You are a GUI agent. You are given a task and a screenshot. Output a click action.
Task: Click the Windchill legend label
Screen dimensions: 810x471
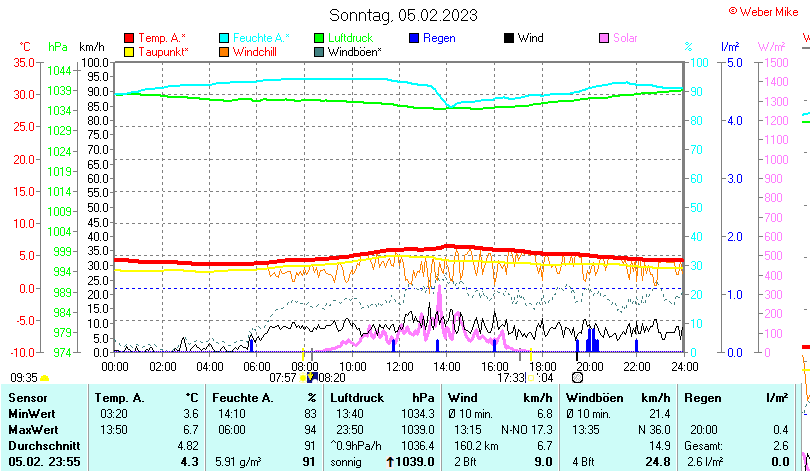pyautogui.click(x=255, y=51)
